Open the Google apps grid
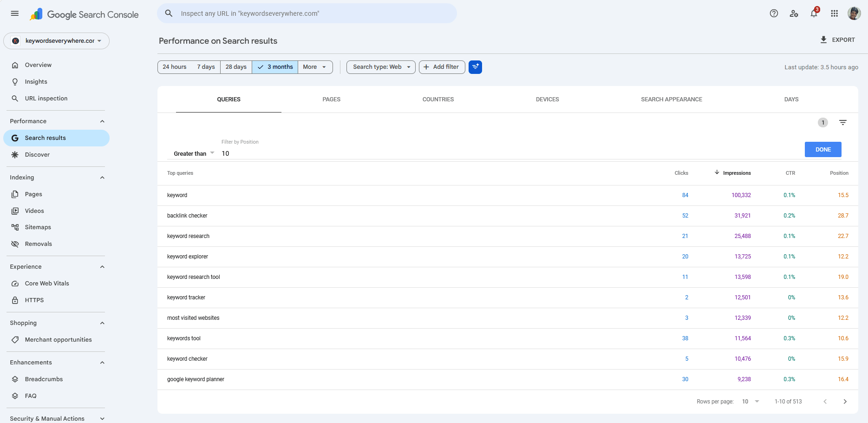Image resolution: width=868 pixels, height=423 pixels. tap(835, 13)
